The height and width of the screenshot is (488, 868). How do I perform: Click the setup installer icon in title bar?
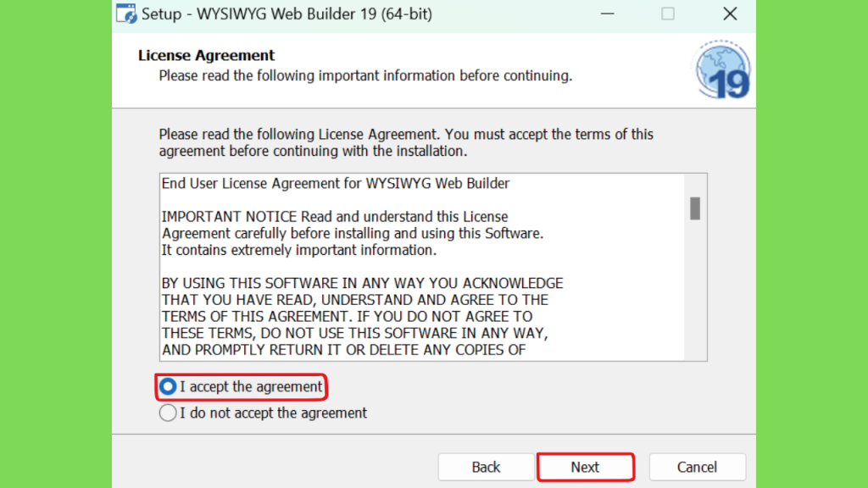[126, 14]
